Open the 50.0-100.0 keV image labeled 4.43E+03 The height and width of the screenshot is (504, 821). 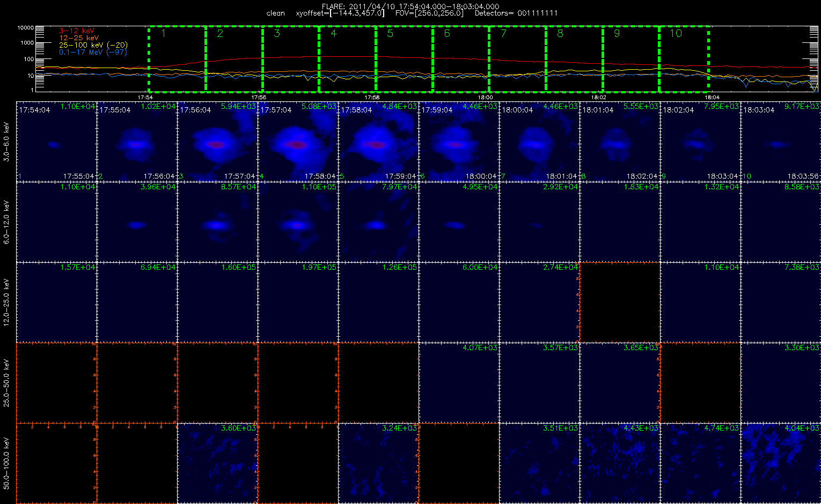coord(620,463)
